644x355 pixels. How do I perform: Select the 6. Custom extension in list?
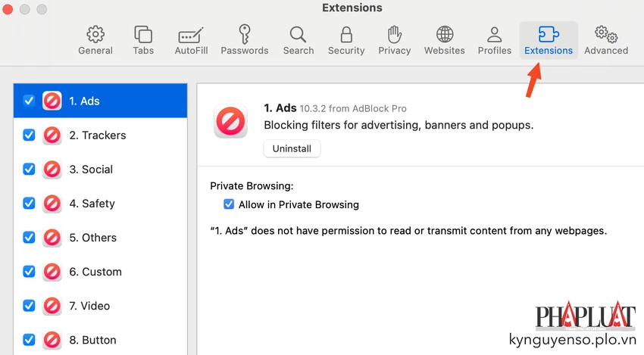100,272
